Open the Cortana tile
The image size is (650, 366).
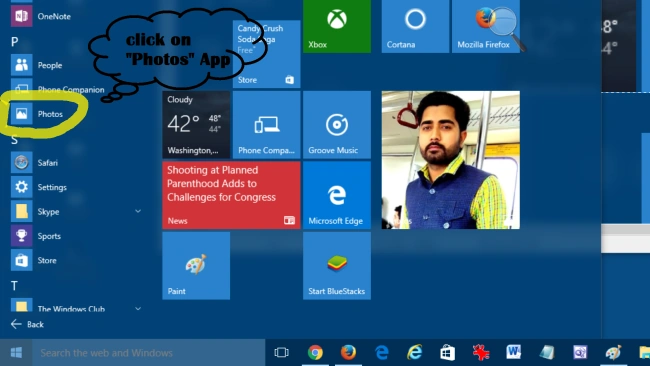415,26
